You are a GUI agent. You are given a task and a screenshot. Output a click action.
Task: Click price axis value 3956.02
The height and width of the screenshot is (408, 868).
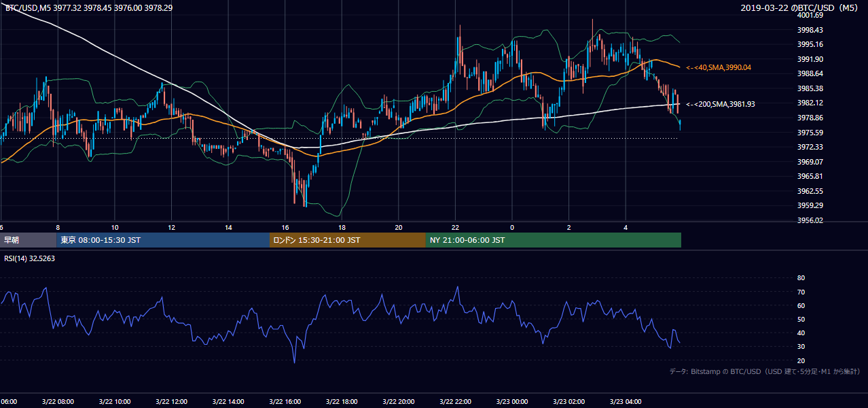click(x=810, y=220)
